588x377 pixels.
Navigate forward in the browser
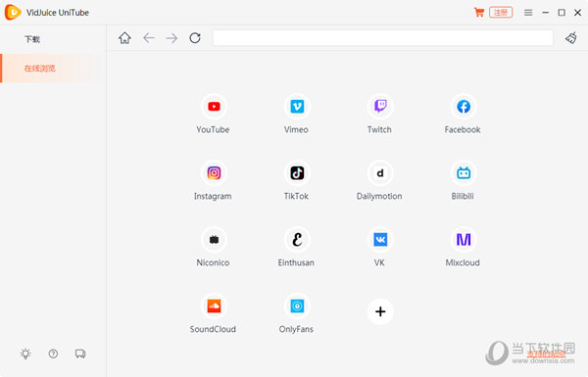click(171, 38)
